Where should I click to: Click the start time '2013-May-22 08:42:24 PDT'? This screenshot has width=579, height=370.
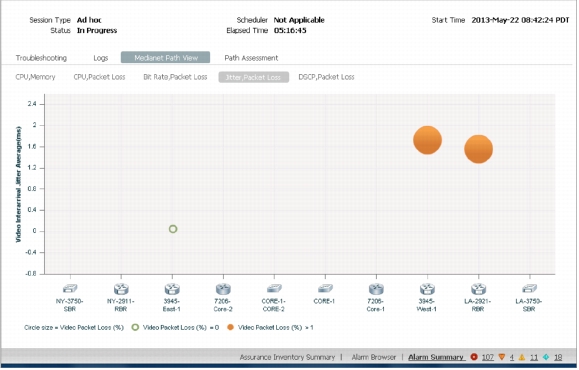[520, 20]
